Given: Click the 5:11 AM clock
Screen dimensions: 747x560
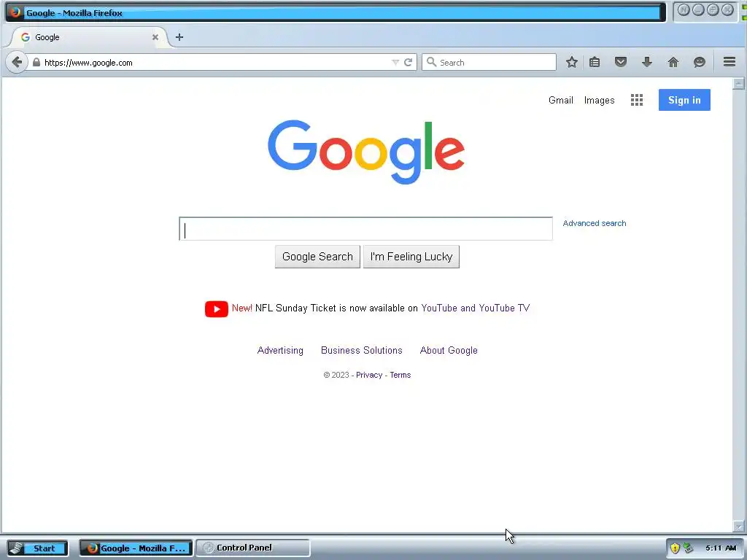Looking at the screenshot, I should click(x=721, y=548).
